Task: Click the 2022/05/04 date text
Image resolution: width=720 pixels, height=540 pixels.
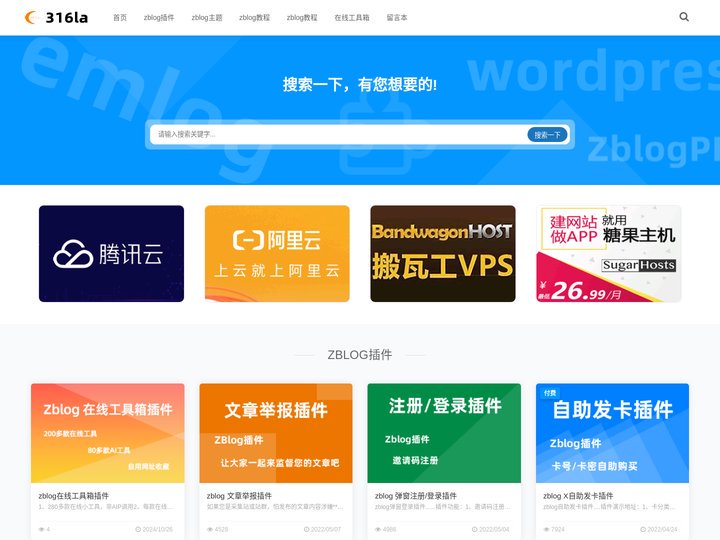Action: pyautogui.click(x=494, y=529)
